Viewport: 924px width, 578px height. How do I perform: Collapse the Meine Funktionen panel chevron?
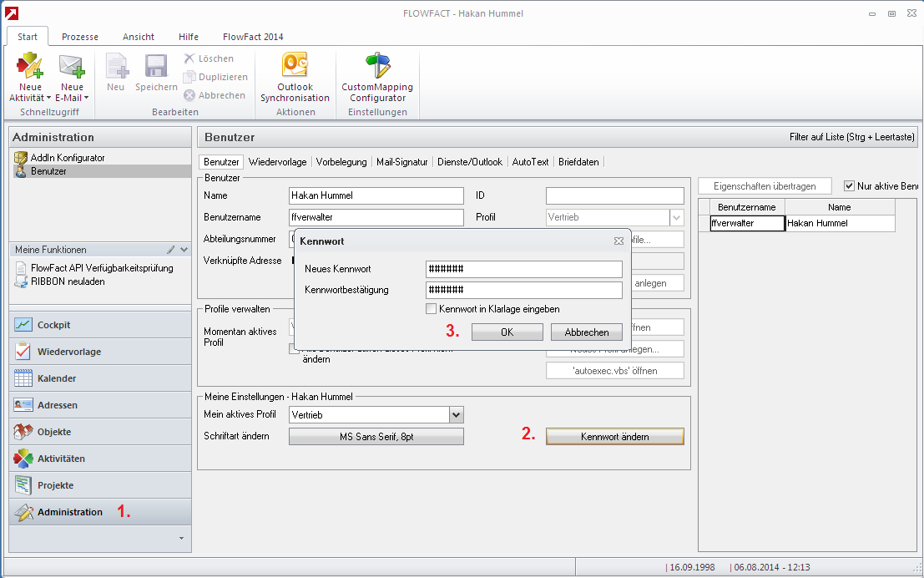184,250
